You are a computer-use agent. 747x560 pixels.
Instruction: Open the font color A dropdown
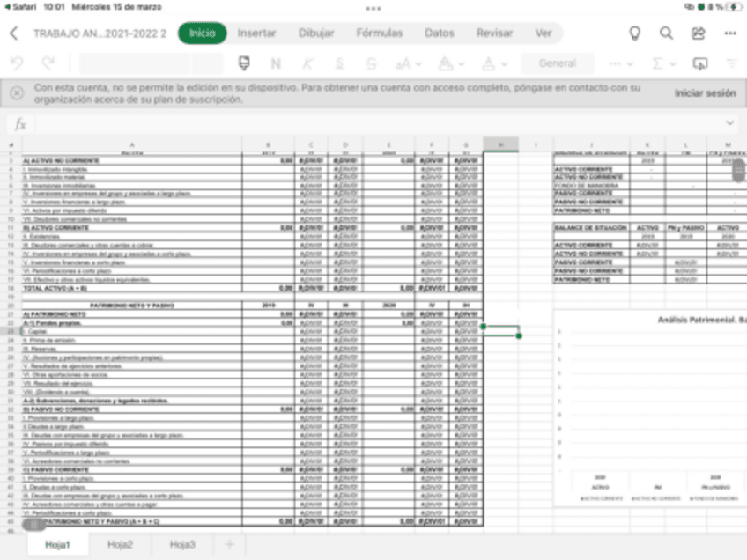[x=494, y=63]
